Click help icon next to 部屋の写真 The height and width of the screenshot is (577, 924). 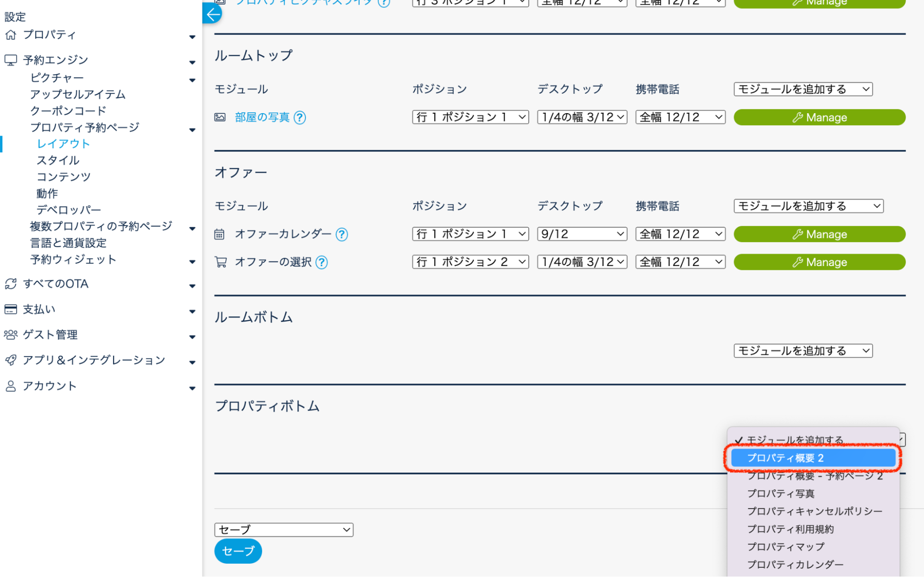[300, 118]
